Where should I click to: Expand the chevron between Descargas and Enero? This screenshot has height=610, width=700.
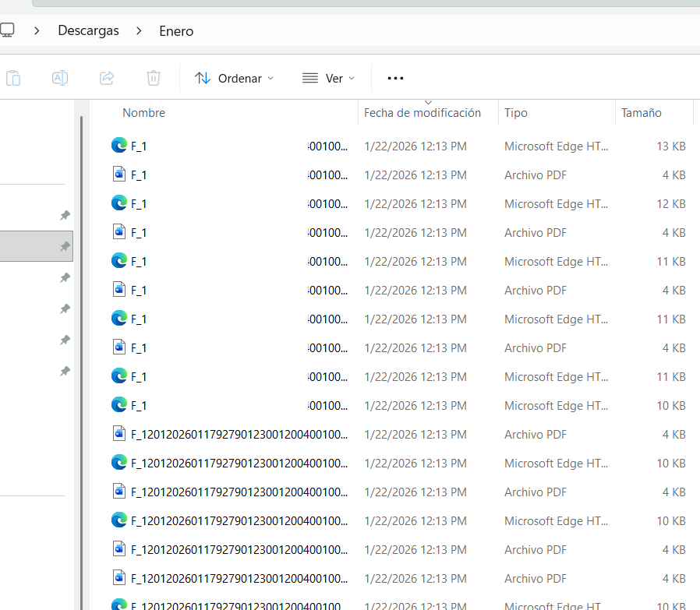(x=139, y=31)
